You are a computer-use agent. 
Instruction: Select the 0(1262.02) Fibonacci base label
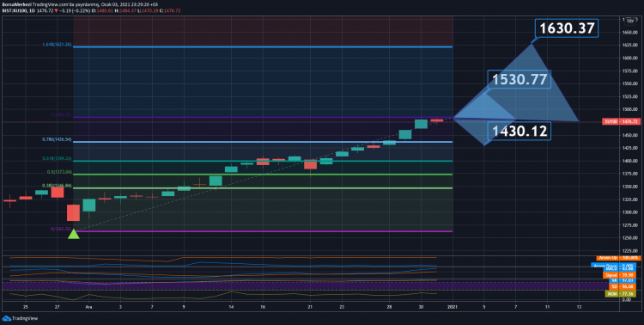point(61,229)
